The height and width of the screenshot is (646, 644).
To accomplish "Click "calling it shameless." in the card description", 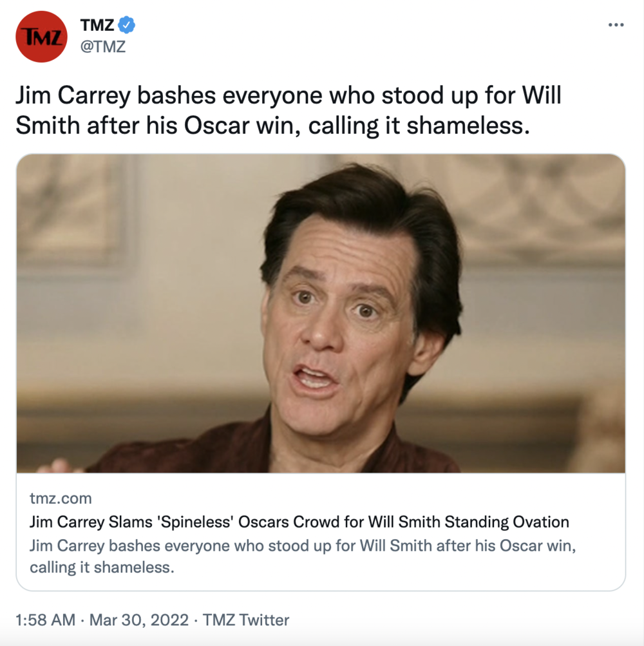I will pyautogui.click(x=102, y=568).
